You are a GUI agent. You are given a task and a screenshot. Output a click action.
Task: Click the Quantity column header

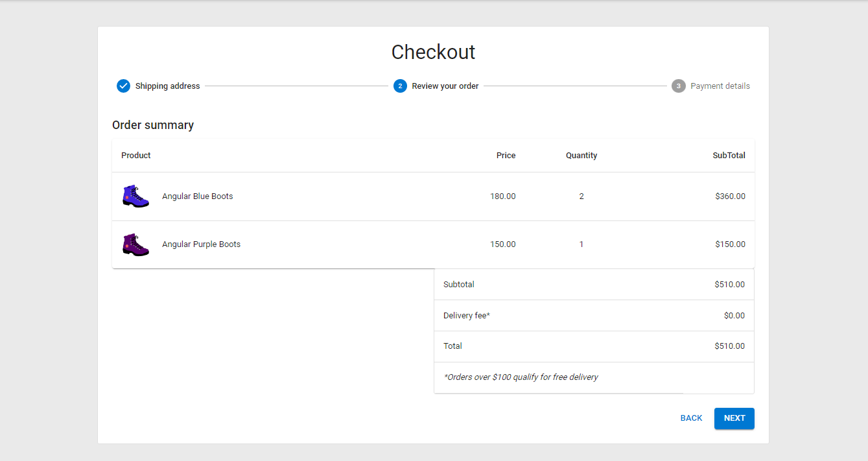(x=581, y=156)
